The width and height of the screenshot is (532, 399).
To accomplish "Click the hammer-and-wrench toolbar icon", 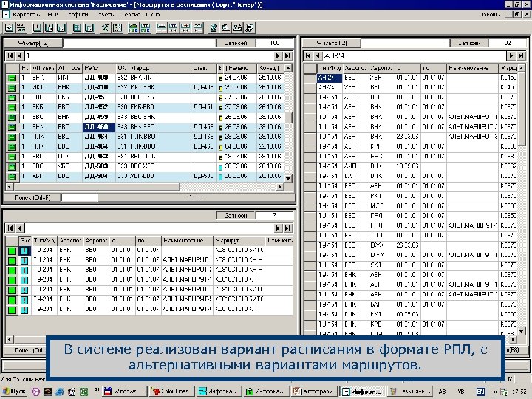I will point(106,27).
